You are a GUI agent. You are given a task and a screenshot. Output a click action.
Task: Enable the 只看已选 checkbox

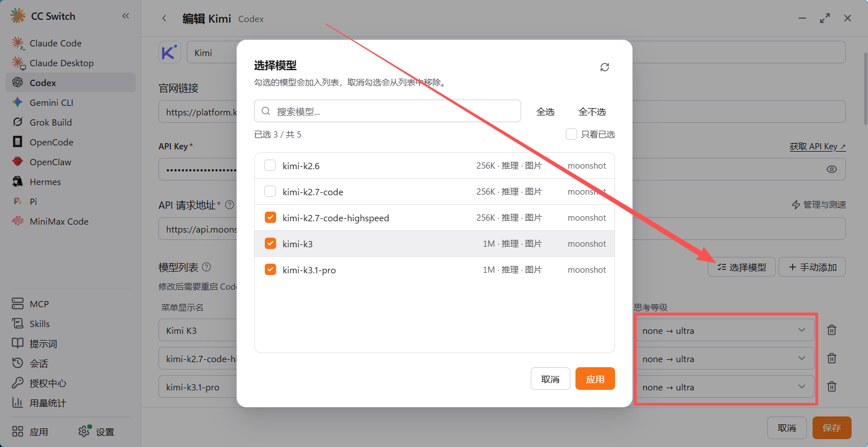point(571,134)
